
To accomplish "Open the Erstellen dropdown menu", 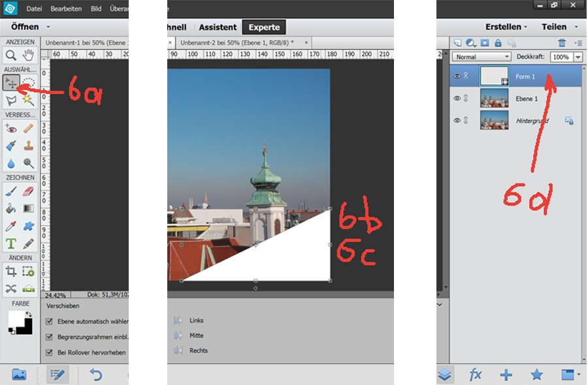I will (506, 27).
